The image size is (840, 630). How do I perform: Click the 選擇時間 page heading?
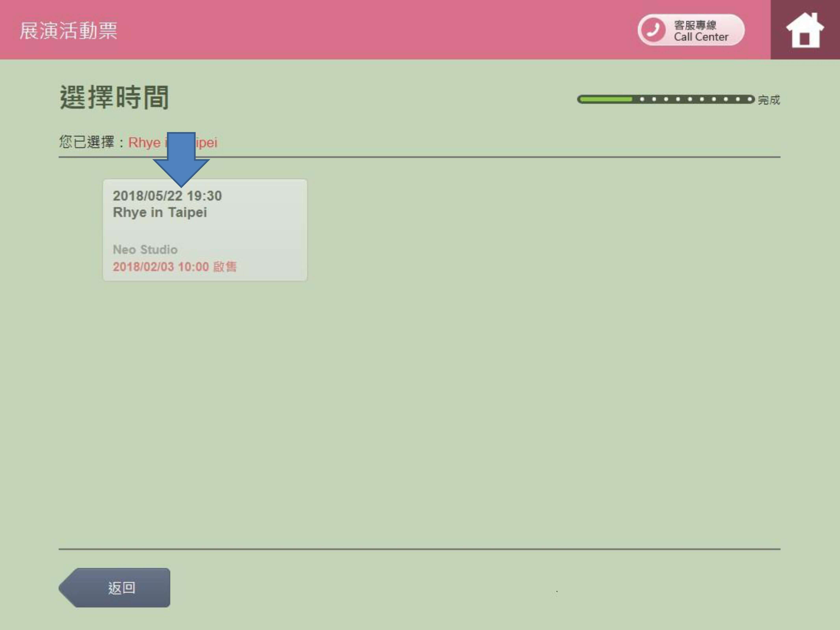coord(114,97)
